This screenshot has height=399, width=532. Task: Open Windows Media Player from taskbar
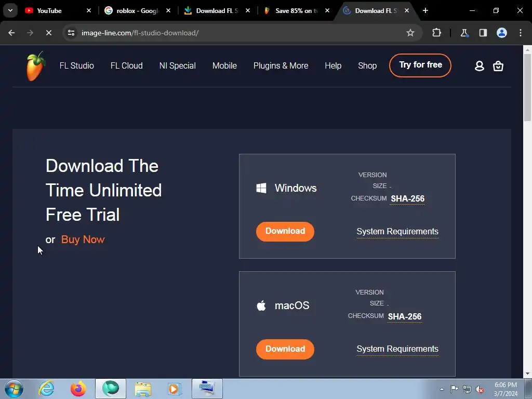coord(175,389)
